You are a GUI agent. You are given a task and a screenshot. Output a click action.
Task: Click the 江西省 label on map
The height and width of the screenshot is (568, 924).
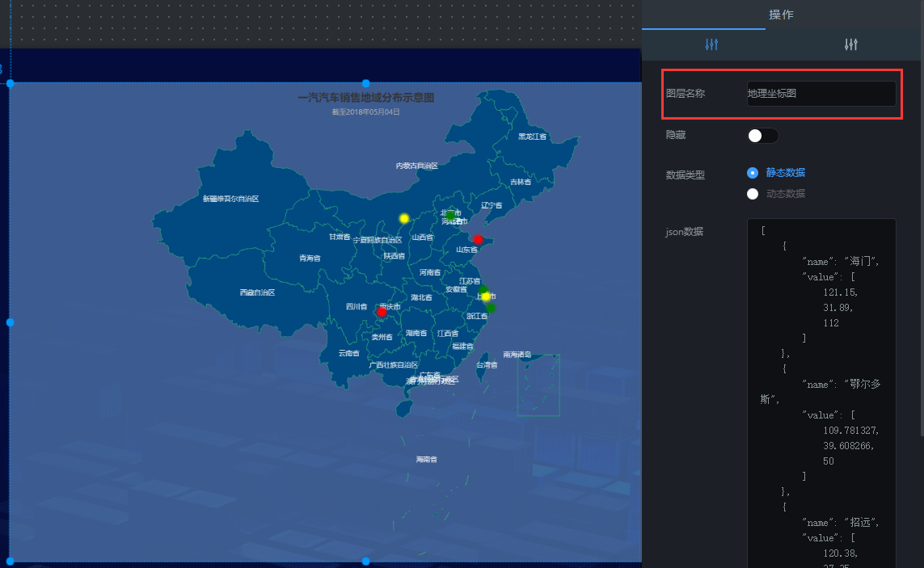pyautogui.click(x=448, y=334)
